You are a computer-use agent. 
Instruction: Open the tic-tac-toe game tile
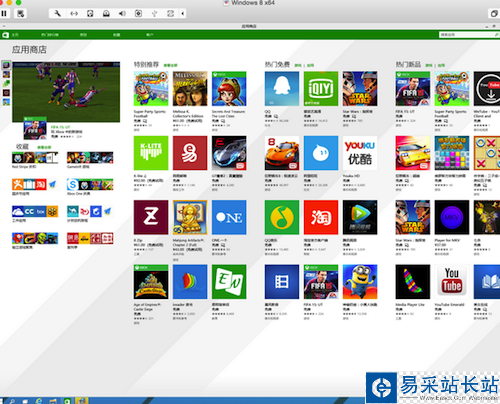pos(487,153)
